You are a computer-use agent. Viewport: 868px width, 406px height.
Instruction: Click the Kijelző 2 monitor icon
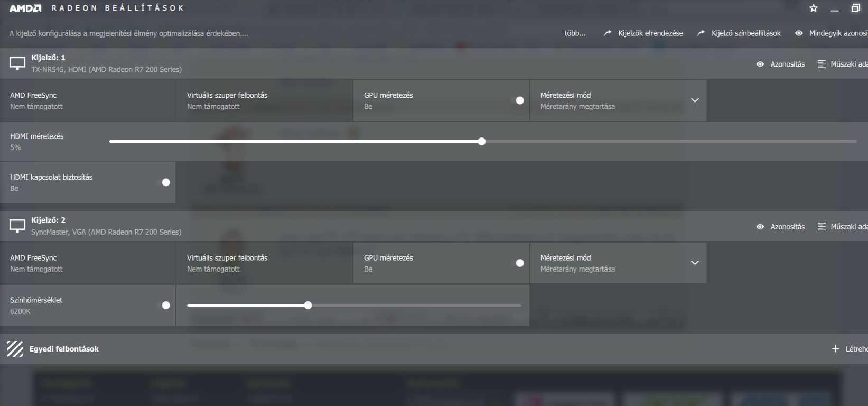coord(17,226)
